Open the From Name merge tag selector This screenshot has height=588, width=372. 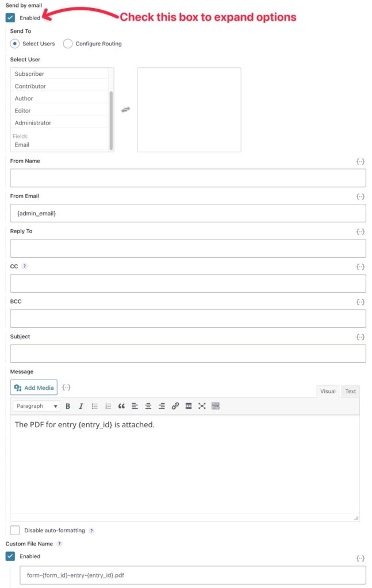[361, 161]
